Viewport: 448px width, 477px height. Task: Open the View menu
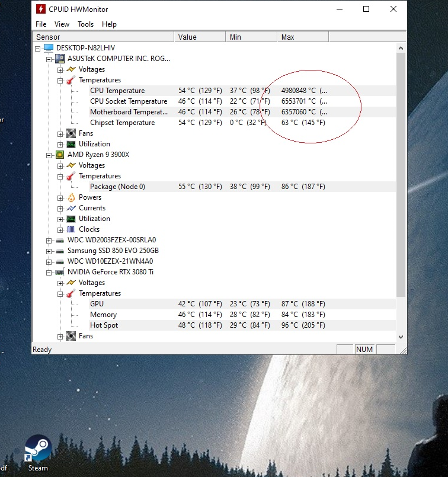(62, 24)
